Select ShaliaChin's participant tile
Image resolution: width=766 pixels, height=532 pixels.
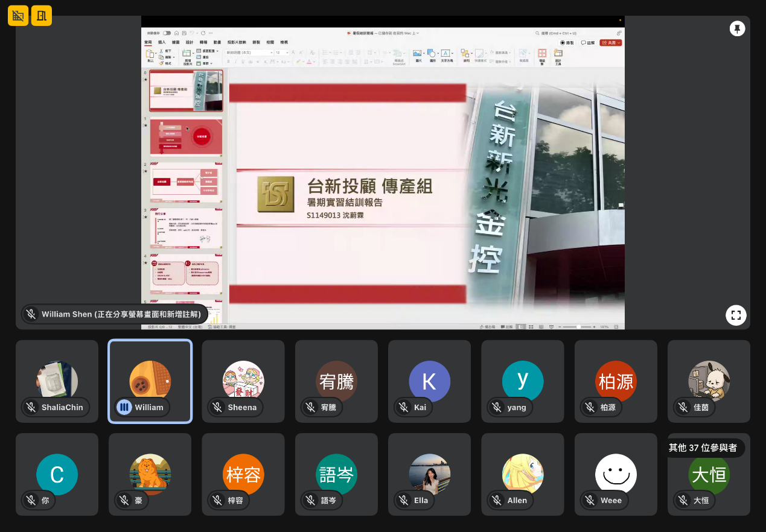[57, 381]
